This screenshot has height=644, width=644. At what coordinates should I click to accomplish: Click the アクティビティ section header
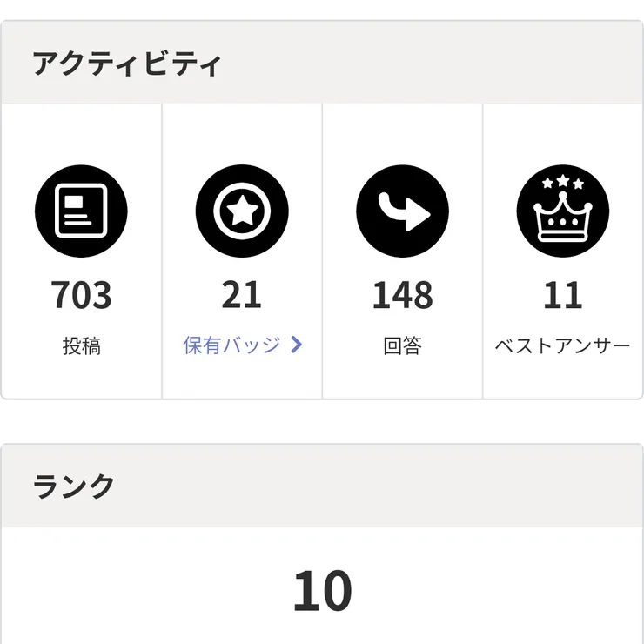[127, 64]
